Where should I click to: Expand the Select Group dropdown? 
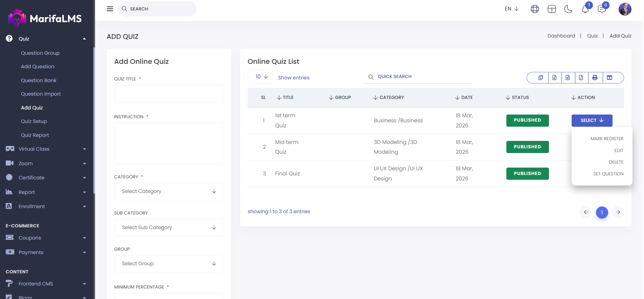click(168, 264)
